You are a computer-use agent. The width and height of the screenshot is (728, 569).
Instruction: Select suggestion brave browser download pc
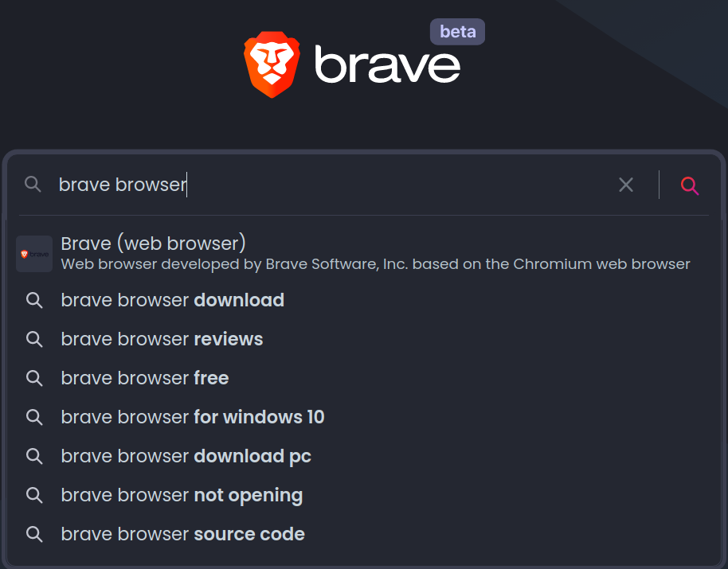pyautogui.click(x=363, y=456)
